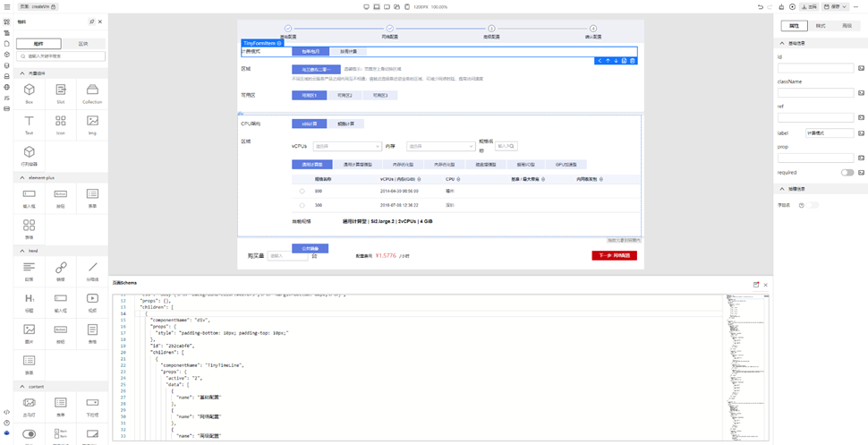Click the preview play icon
The image size is (868, 445).
(792, 6)
